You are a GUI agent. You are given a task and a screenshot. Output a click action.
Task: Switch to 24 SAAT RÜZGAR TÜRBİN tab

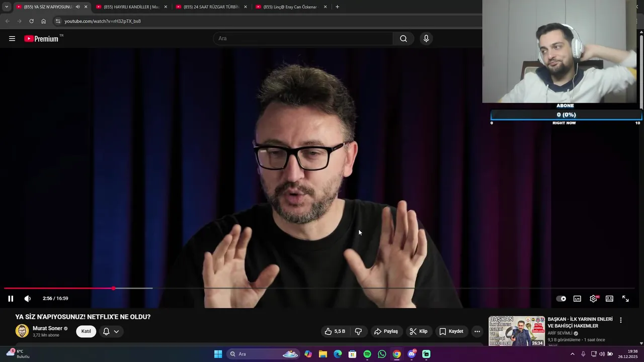pos(211,7)
